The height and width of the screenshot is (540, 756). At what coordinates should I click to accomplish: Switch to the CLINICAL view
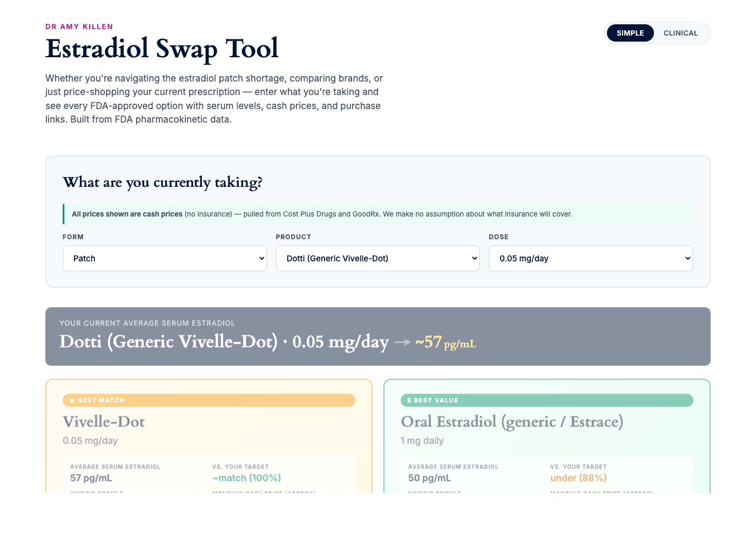(680, 33)
